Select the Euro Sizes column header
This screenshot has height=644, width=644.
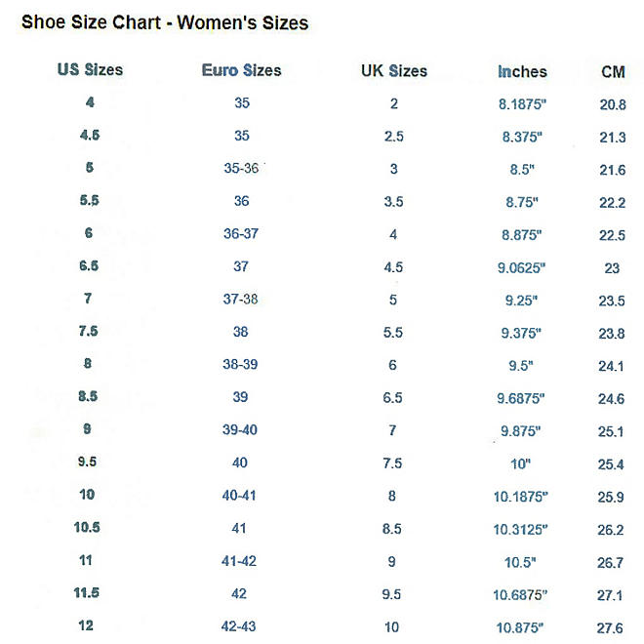point(241,70)
